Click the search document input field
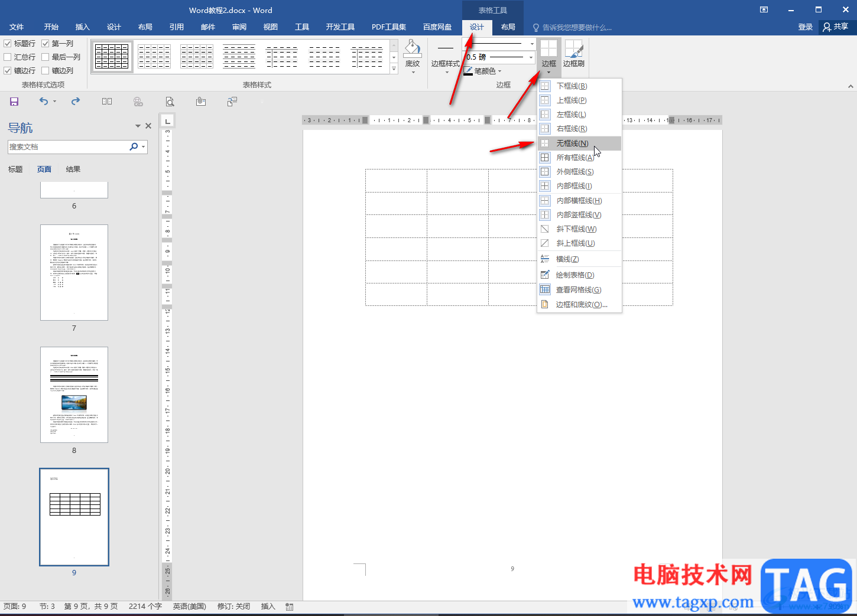 68,147
